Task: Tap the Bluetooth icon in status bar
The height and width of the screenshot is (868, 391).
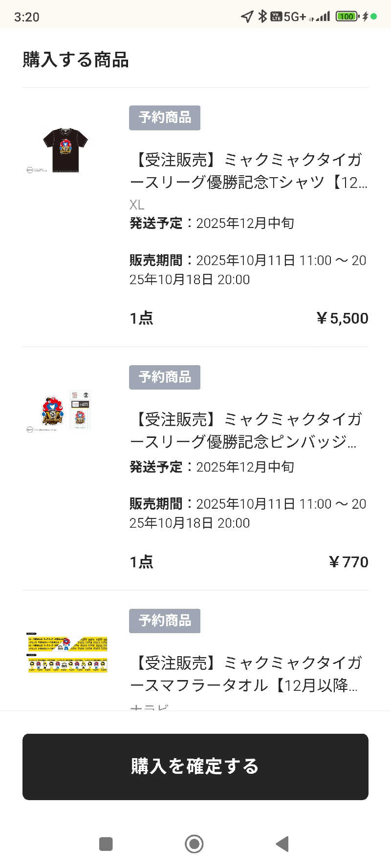Action: click(x=262, y=17)
